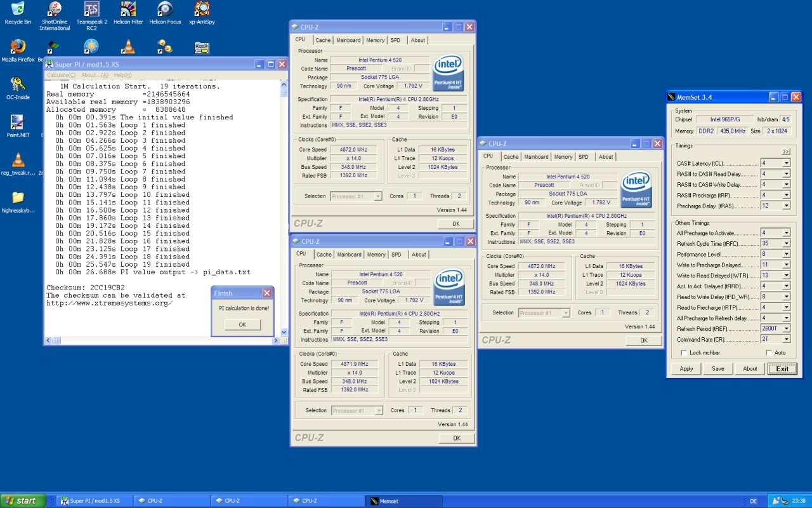Open the Recycle Bin desktop icon
Viewport: 812px width, 508px height.
pos(18,10)
